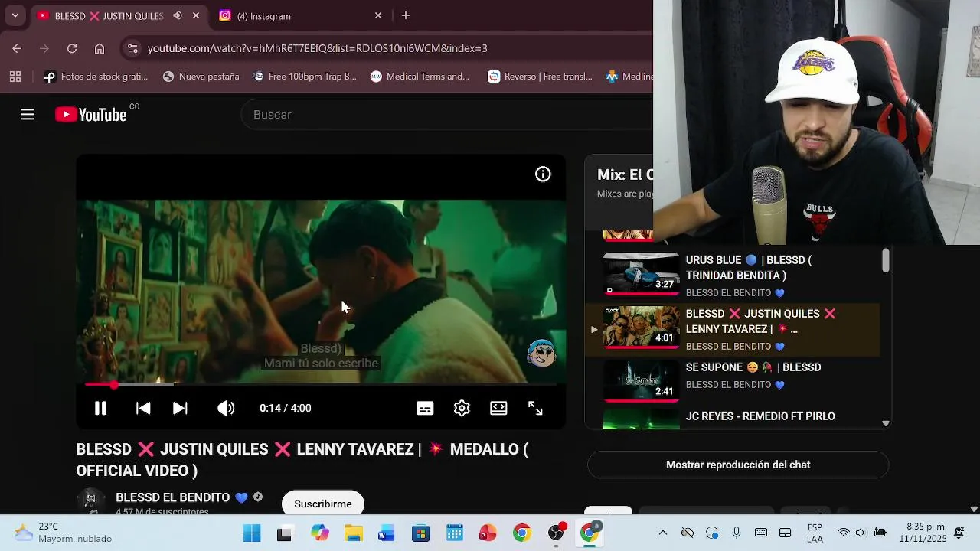The height and width of the screenshot is (551, 980).
Task: Click the channel watermark avatar on video
Action: tap(541, 353)
